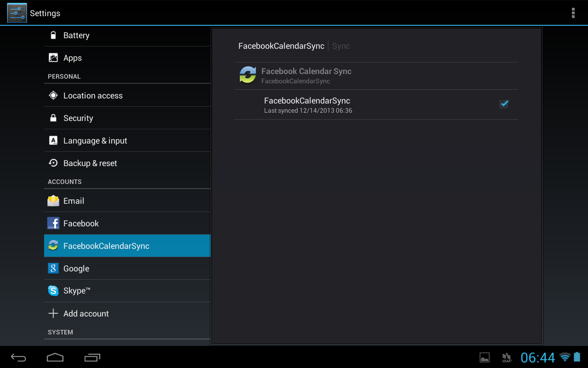Viewport: 588px width, 368px height.
Task: Tap the Language & input keyboard icon
Action: (x=53, y=140)
